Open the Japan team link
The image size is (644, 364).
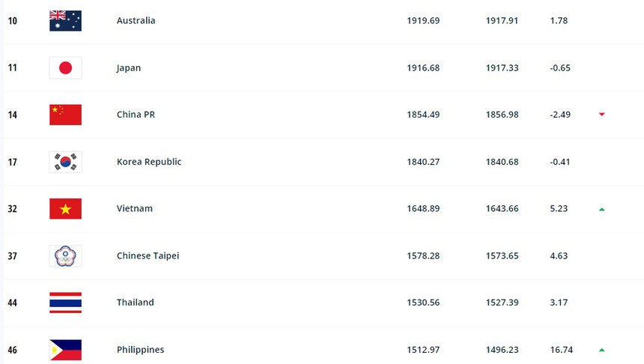point(129,68)
